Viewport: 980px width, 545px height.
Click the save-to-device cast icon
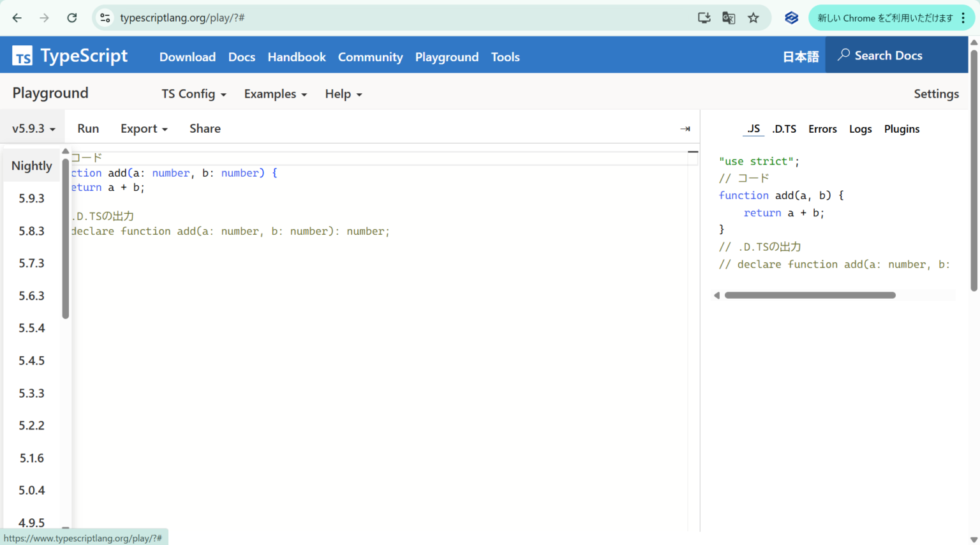pos(704,17)
